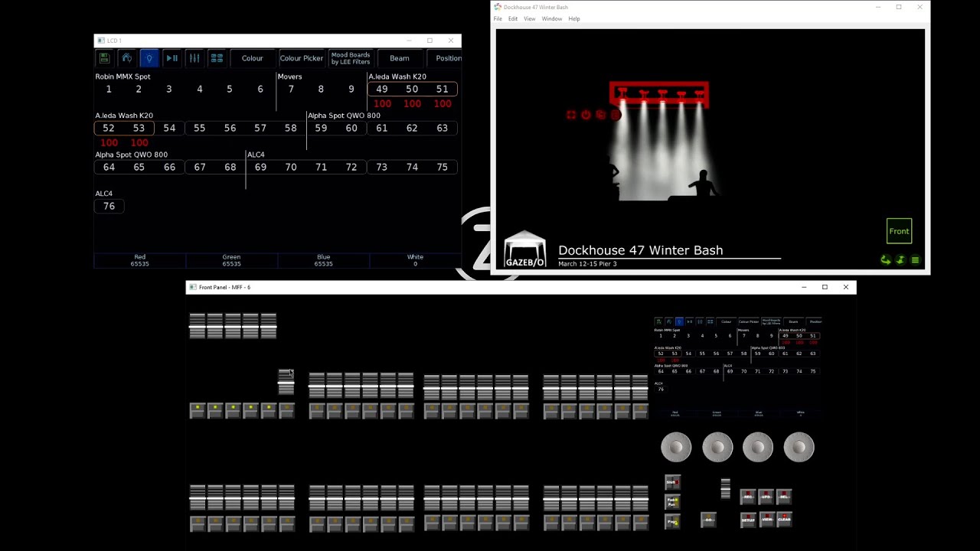Open the File menu in visualiser window
This screenshot has height=551, width=980.
(498, 19)
